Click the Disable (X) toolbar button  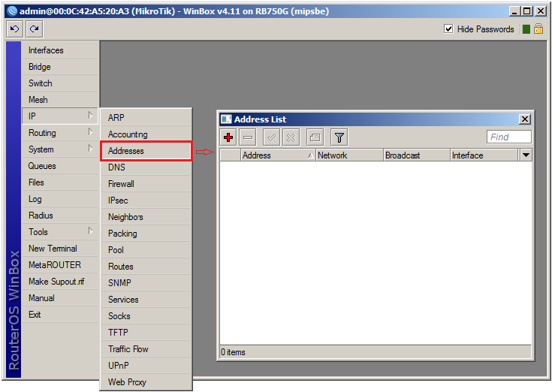coord(291,137)
